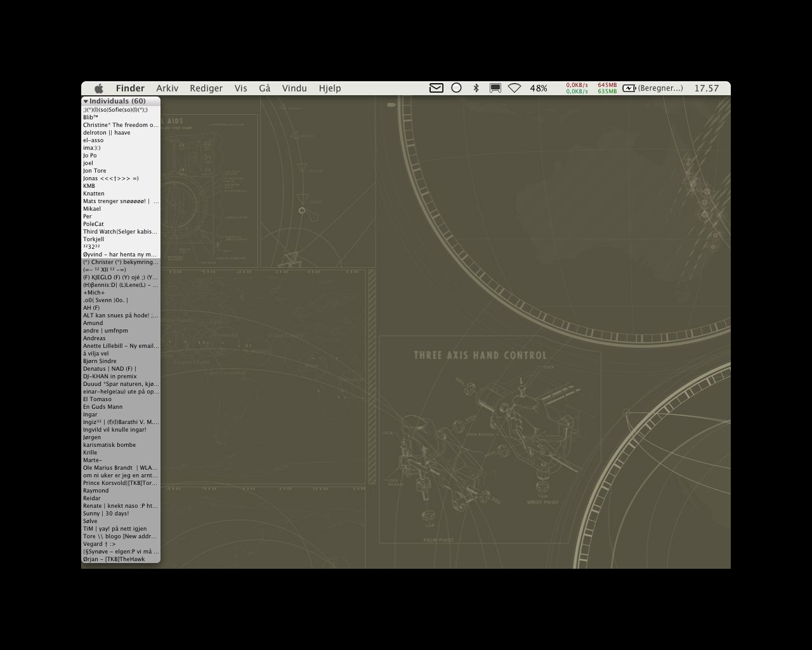Select offline contact Raymond
The height and width of the screenshot is (650, 812).
tap(121, 491)
